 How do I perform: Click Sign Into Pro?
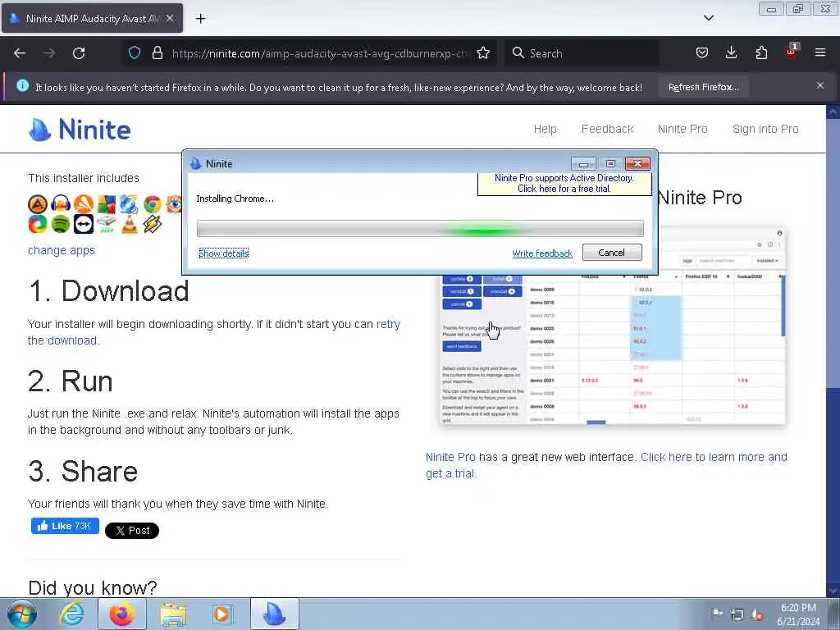click(x=765, y=129)
